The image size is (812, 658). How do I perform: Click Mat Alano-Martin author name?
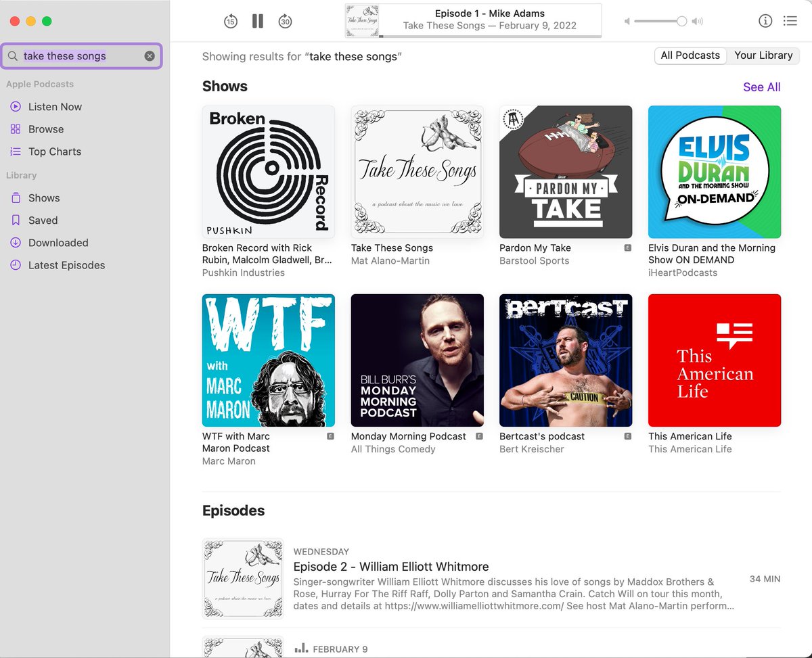tap(390, 261)
